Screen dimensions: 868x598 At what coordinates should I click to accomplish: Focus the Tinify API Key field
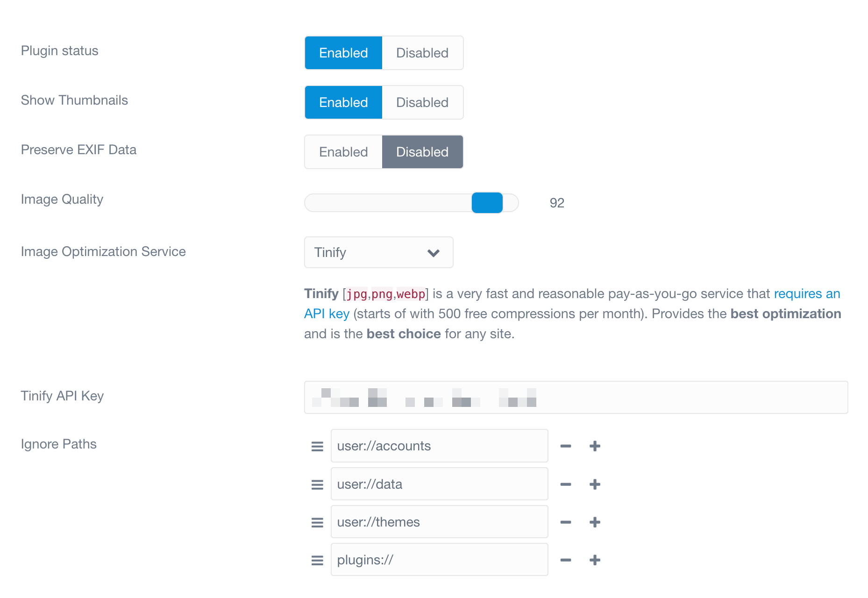click(576, 397)
